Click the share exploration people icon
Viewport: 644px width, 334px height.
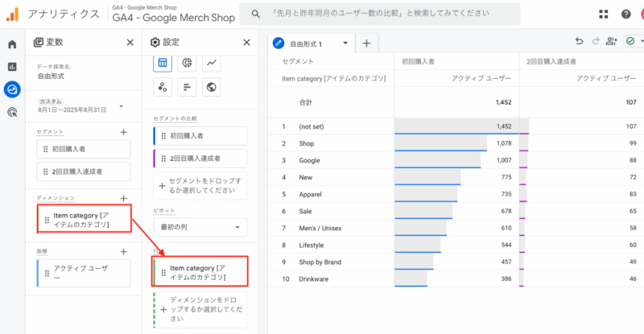[612, 43]
